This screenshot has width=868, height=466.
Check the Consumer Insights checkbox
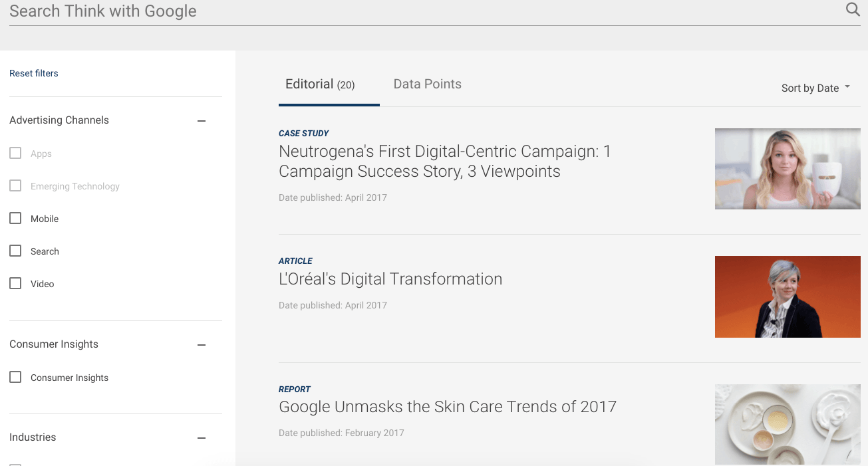tap(15, 378)
